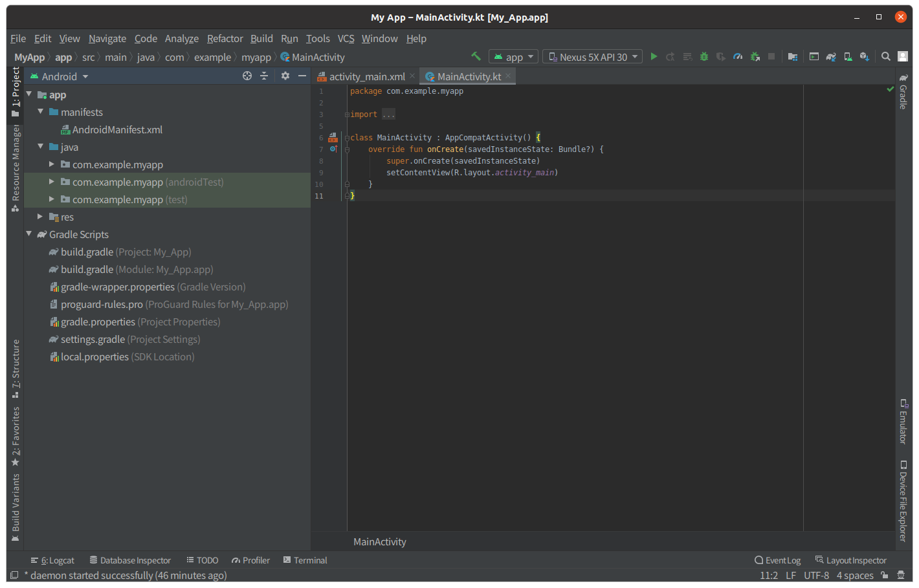Click Run with Coverage icon
The image size is (919, 588).
(721, 57)
